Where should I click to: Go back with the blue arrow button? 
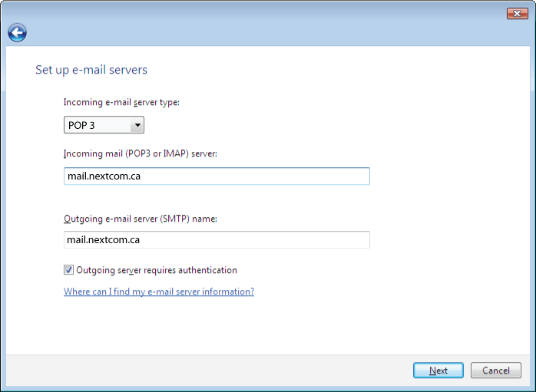[17, 33]
